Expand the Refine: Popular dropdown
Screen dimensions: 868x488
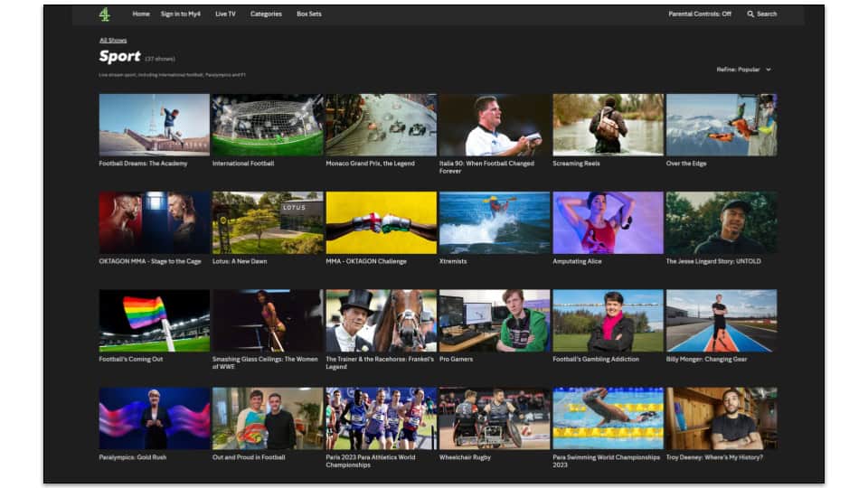743,70
